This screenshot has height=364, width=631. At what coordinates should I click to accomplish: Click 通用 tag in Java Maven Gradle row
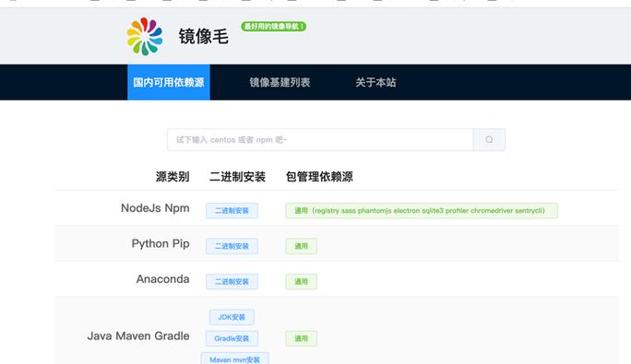(301, 338)
